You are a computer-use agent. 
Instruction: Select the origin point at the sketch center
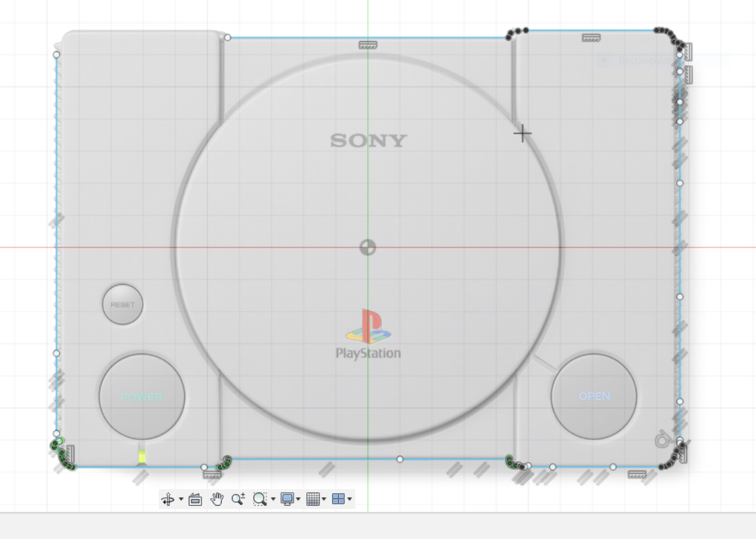coord(368,248)
